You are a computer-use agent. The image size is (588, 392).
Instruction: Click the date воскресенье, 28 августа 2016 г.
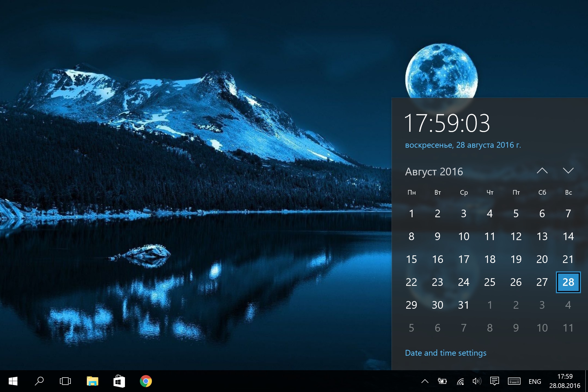tap(463, 145)
